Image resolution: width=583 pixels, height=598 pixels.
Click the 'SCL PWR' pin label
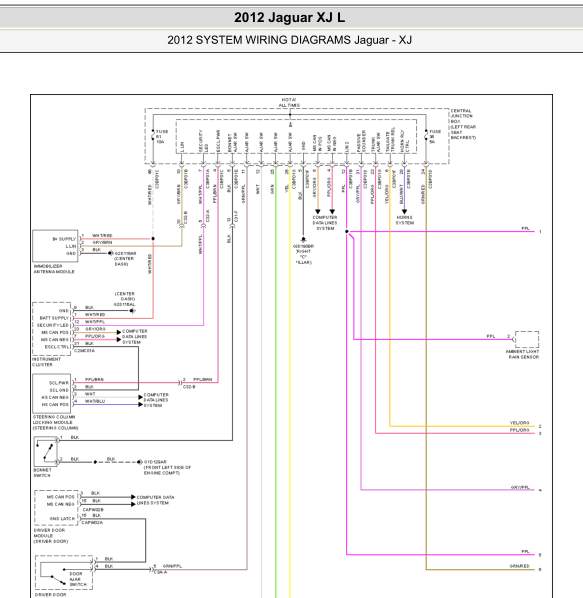click(59, 383)
